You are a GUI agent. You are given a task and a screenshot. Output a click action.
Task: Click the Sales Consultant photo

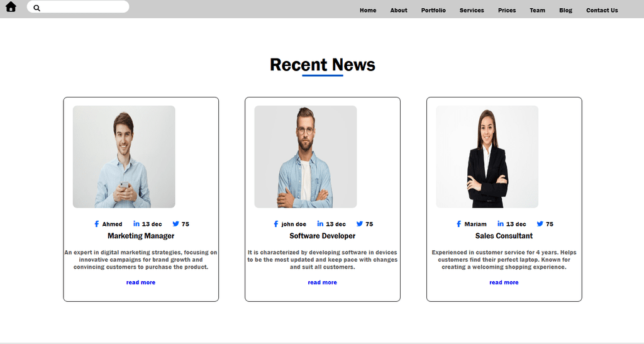tap(487, 157)
